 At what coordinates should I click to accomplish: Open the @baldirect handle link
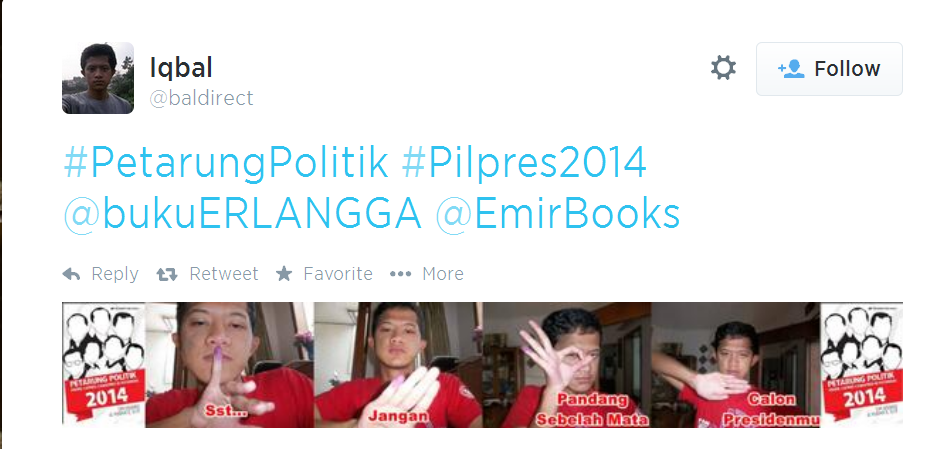(x=202, y=98)
